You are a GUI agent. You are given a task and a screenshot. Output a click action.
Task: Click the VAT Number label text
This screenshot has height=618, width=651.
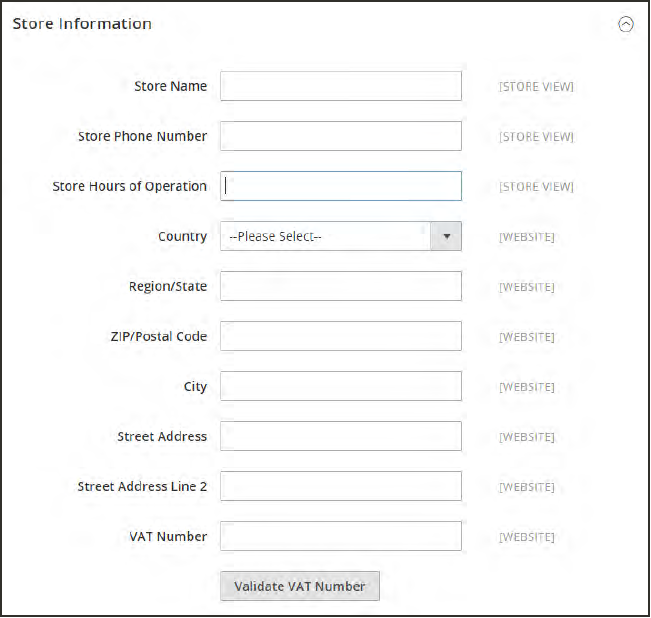point(168,537)
